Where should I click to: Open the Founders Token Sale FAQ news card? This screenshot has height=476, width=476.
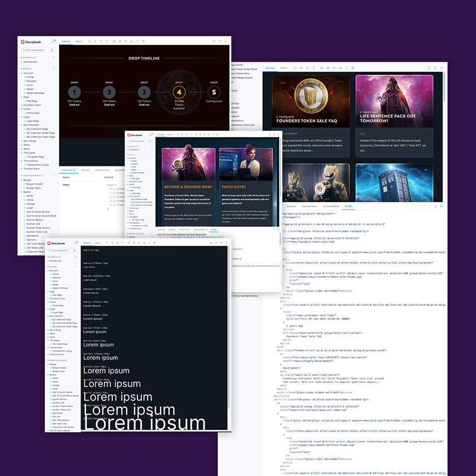click(x=311, y=116)
